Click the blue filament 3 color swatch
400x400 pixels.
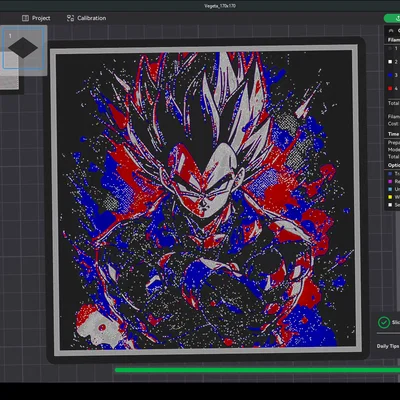390,75
